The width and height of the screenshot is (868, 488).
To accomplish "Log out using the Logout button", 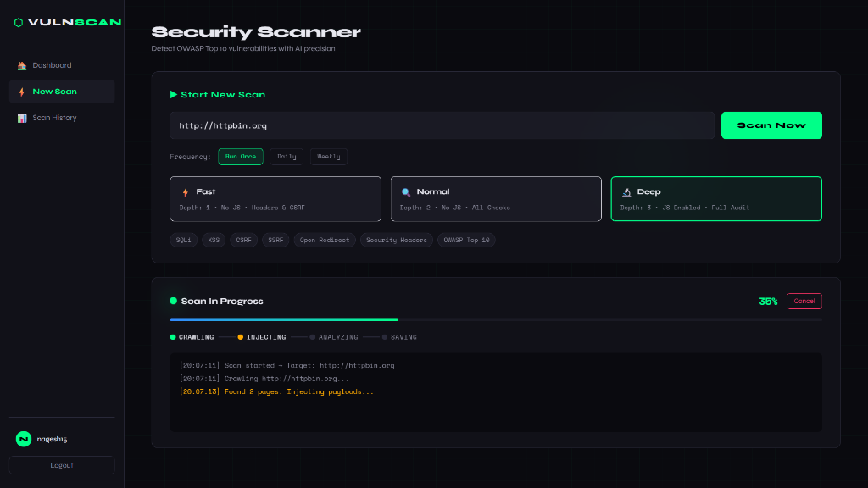I will click(x=62, y=465).
